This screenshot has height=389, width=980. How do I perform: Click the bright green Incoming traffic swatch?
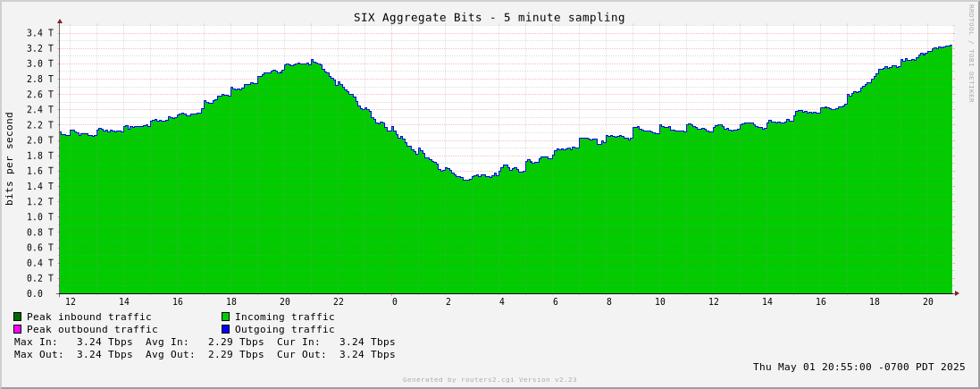225,317
